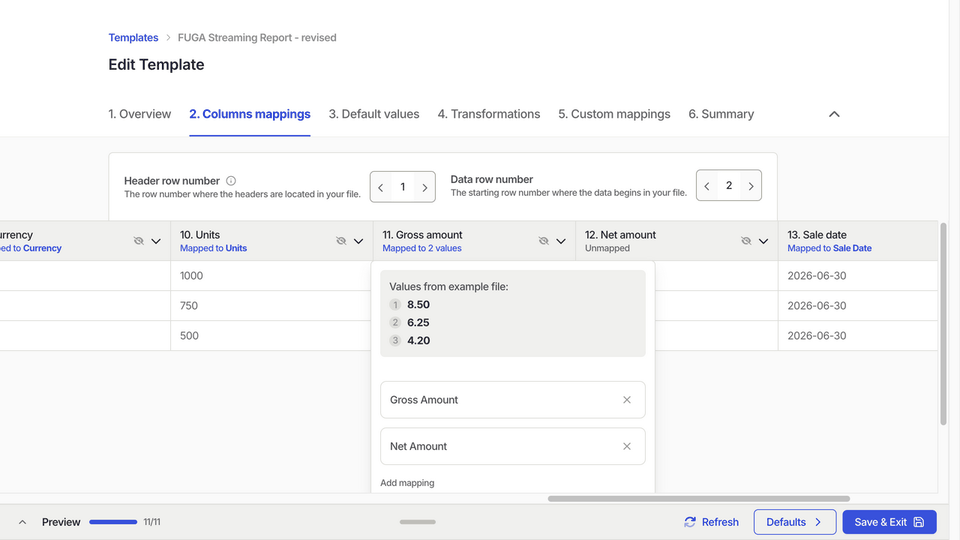The height and width of the screenshot is (540, 960).
Task: Go to the 1. Overview tab
Action: point(140,114)
